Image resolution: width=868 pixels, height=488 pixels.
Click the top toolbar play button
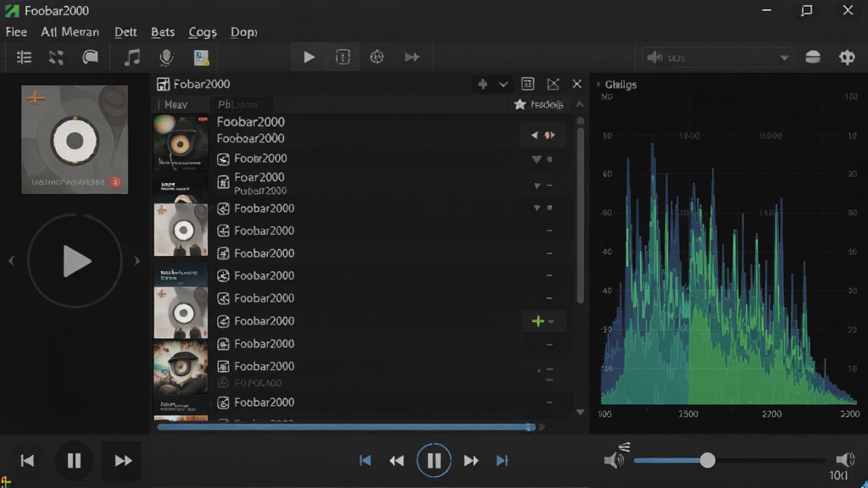tap(309, 57)
